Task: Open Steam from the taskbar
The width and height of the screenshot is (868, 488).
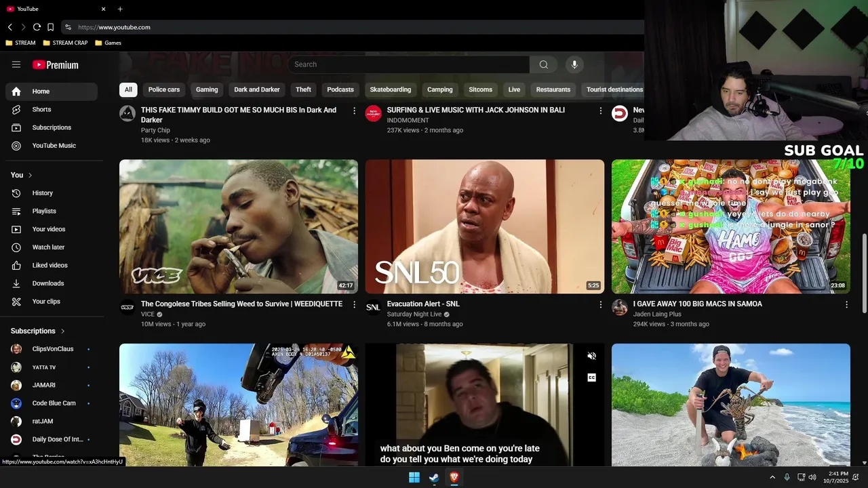Action: coord(434,478)
